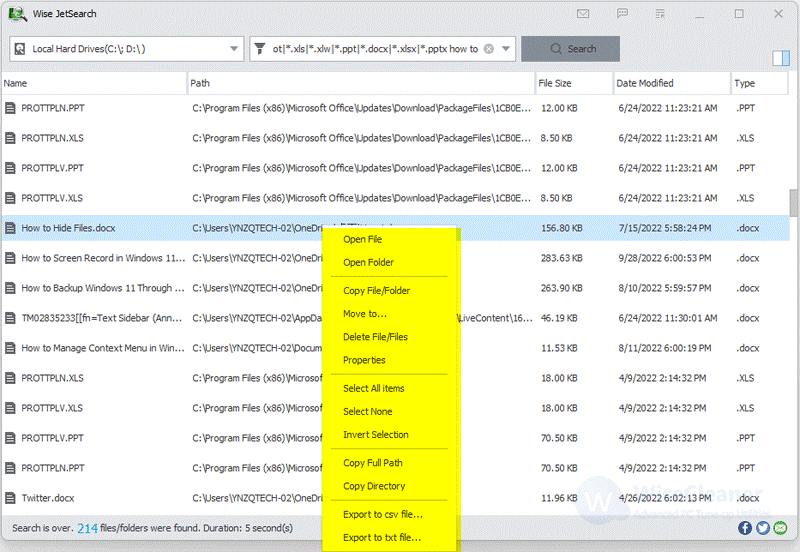Click file icon of How to Hide Files.docx
800x552 pixels.
pyautogui.click(x=10, y=228)
